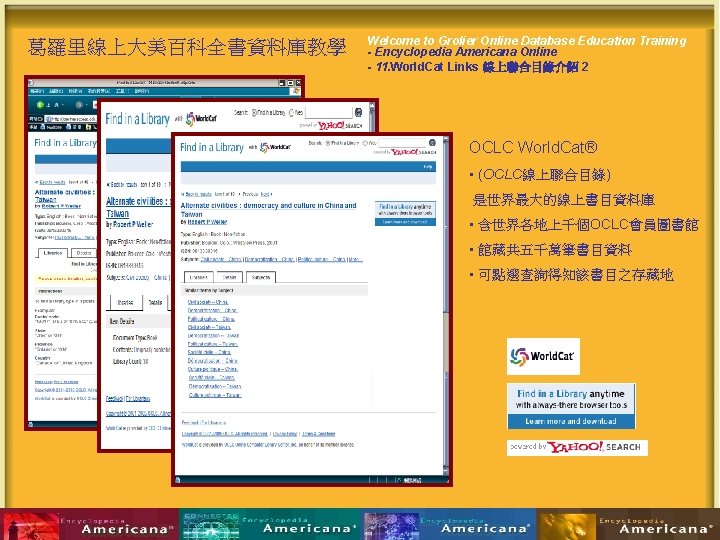Select the 'Web' radio option in middle window
The width and height of the screenshot is (720, 540).
(291, 112)
